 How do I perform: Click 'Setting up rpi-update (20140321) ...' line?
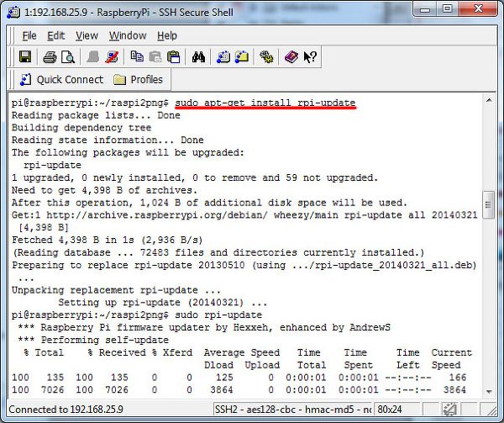[x=162, y=303]
